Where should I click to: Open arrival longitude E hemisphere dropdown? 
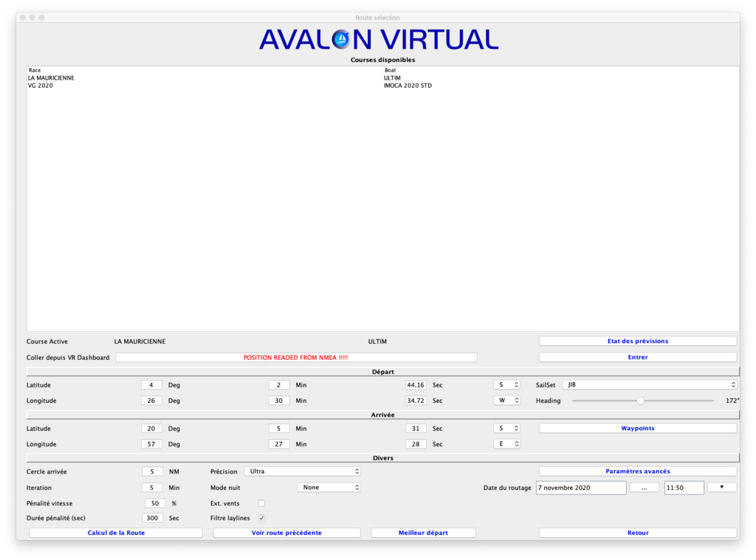click(x=506, y=444)
